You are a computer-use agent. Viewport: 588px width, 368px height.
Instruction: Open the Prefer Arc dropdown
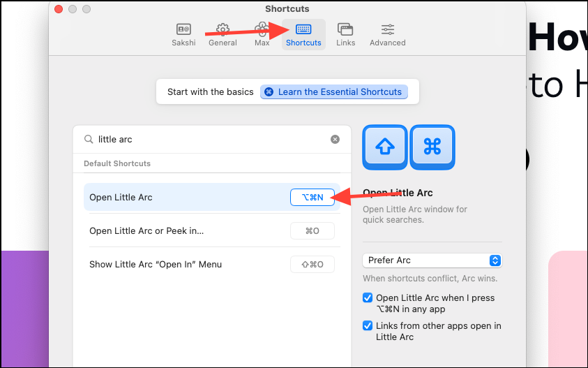point(432,260)
